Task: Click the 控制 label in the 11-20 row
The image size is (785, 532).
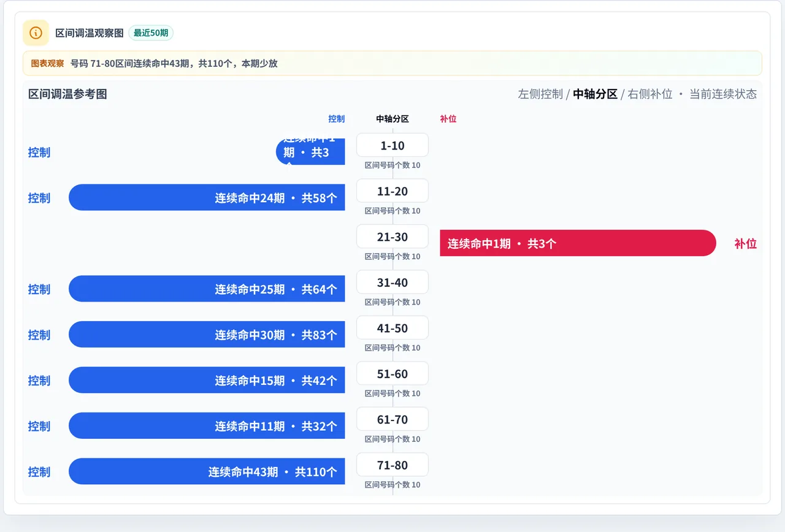Action: 39,198
